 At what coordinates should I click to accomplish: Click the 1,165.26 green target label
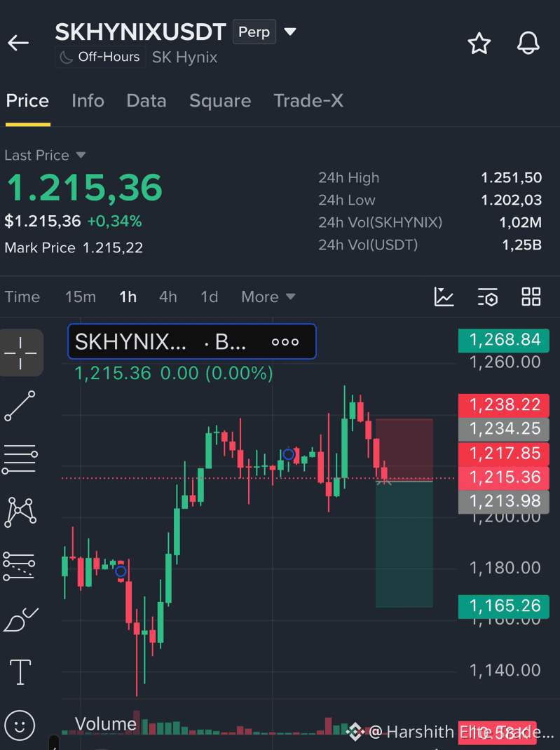click(x=503, y=606)
